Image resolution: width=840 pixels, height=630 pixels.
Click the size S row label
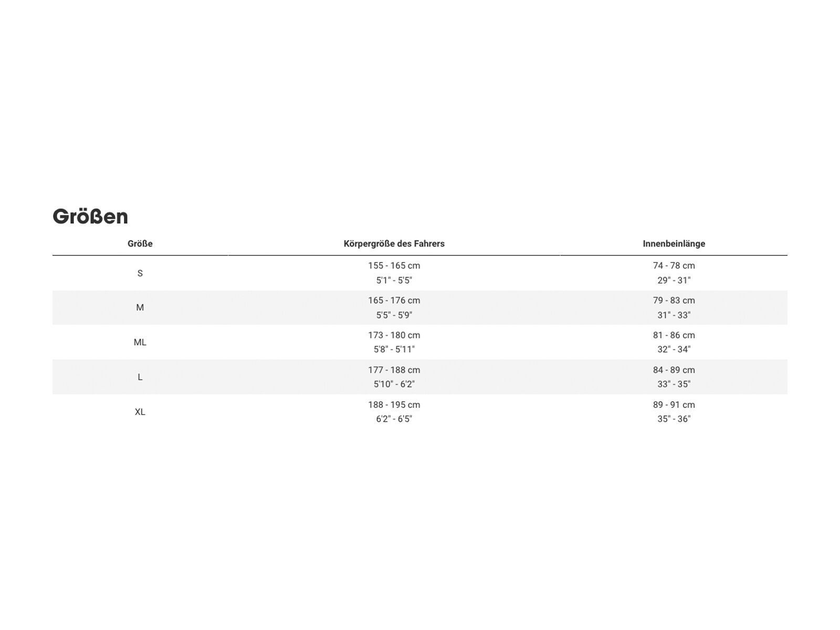[140, 273]
